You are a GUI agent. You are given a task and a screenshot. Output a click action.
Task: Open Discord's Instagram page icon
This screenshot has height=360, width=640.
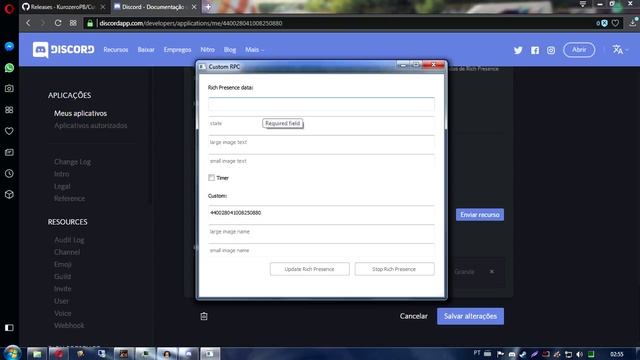[x=551, y=50]
